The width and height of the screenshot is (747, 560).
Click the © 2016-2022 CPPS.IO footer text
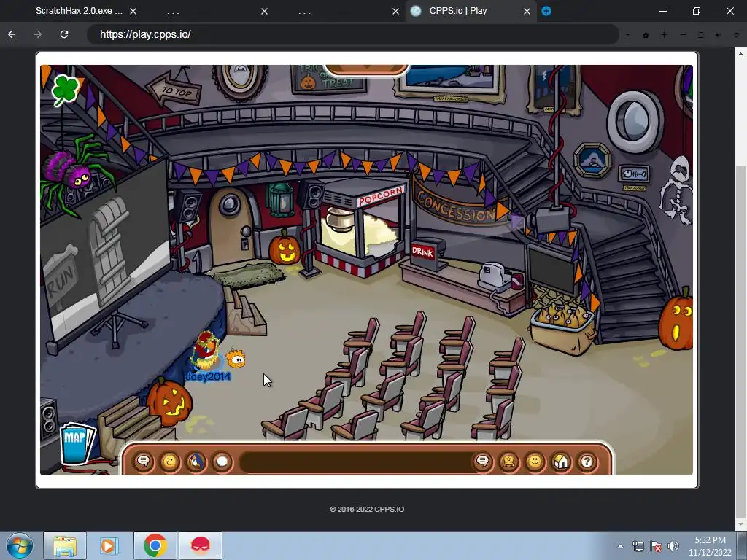[367, 509]
